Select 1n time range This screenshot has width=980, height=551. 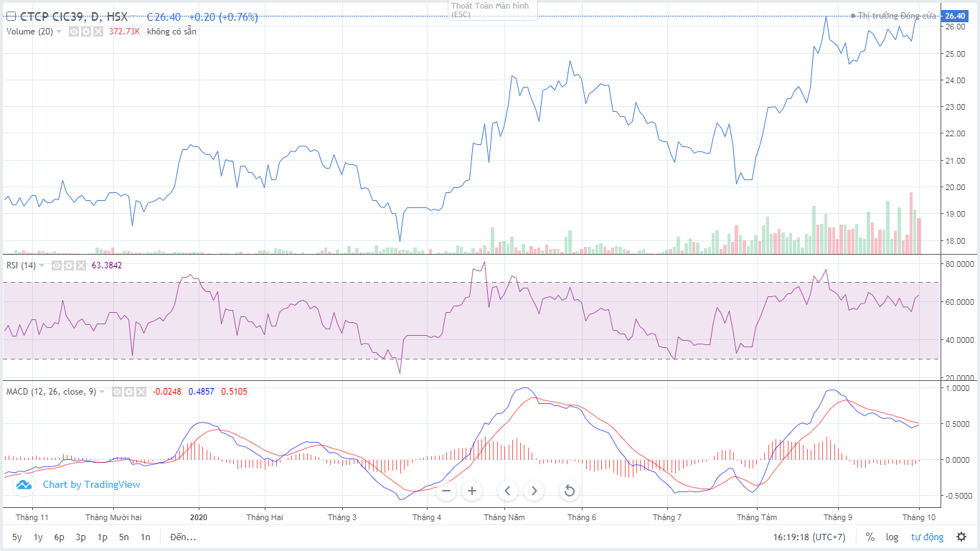pyautogui.click(x=146, y=537)
